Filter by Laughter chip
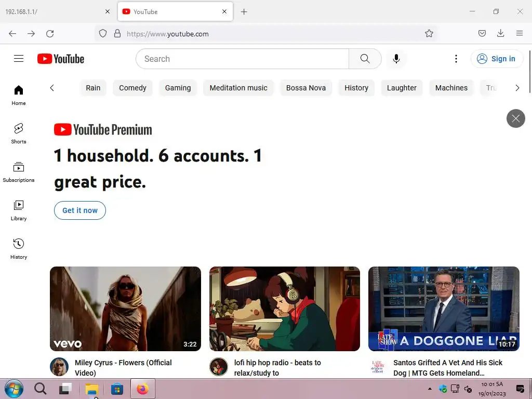 pos(402,88)
